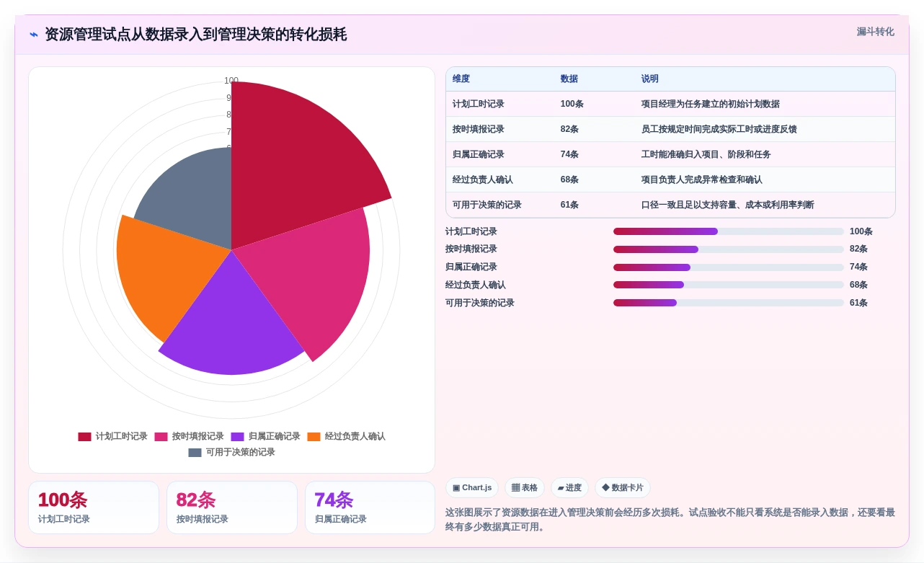
Task: Click the Chart.js tag chip
Action: (x=472, y=488)
